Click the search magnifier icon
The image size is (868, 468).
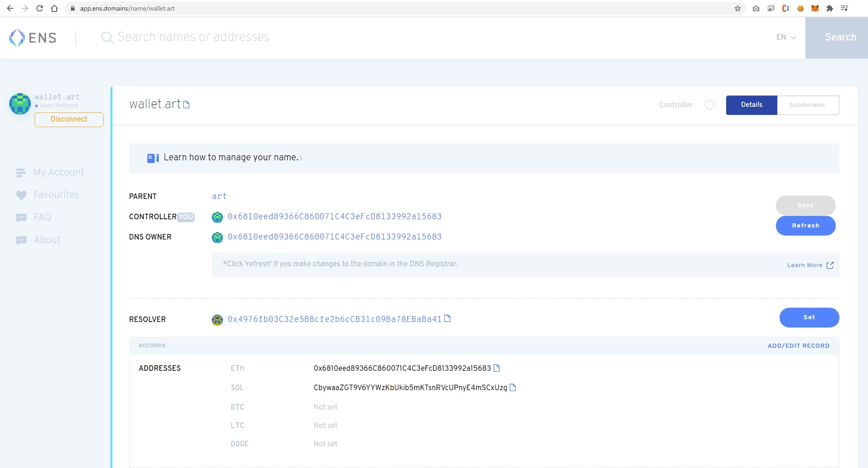[107, 37]
